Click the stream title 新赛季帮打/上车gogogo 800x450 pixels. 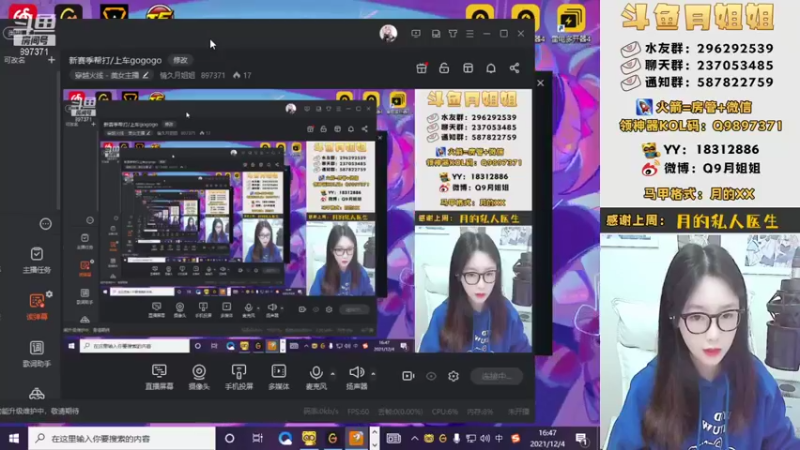[115, 60]
